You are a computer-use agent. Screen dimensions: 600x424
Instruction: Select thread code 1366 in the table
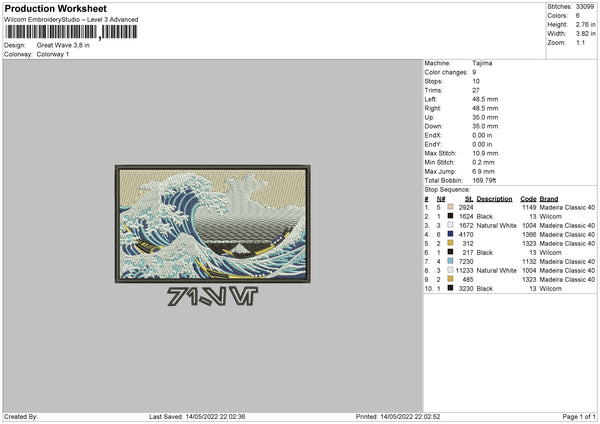click(x=529, y=235)
